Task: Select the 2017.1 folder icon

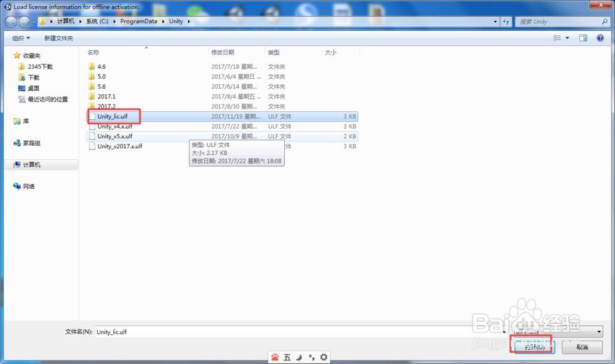Action: click(x=92, y=96)
